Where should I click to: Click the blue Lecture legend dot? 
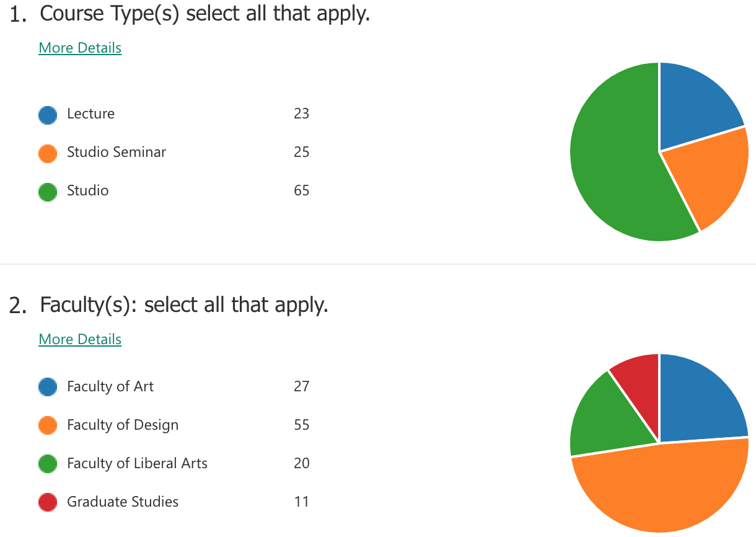48,115
